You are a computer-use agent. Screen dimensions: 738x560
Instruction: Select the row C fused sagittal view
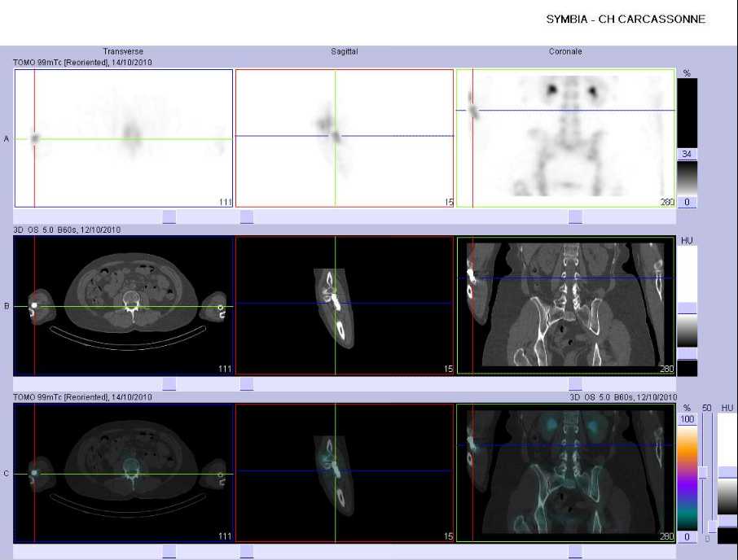point(345,473)
